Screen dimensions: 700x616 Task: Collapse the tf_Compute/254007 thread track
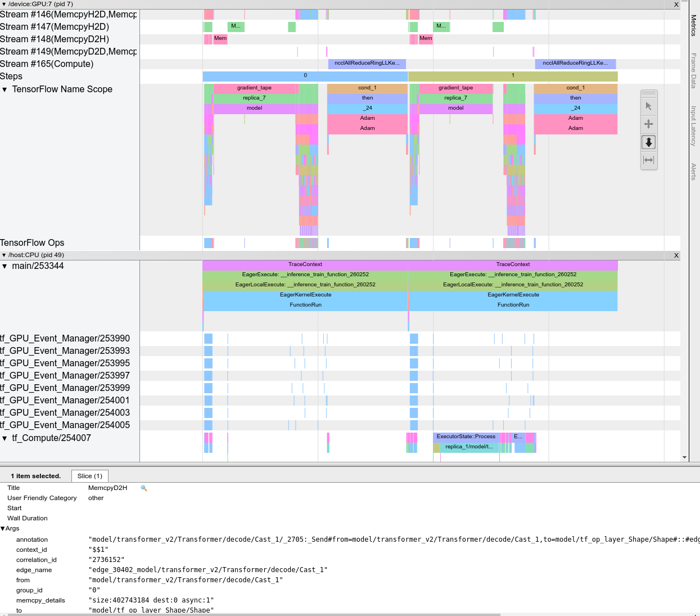pyautogui.click(x=5, y=438)
